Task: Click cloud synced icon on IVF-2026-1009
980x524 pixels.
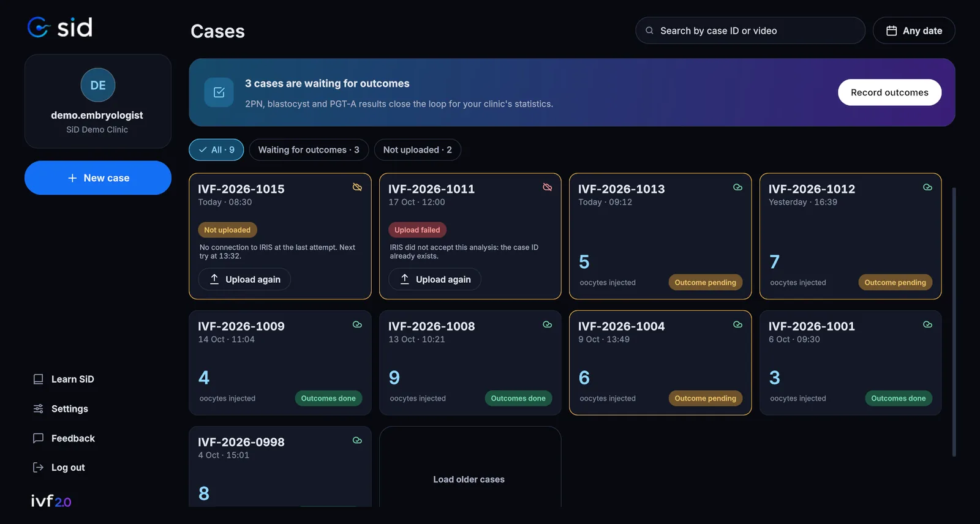Action: 357,324
